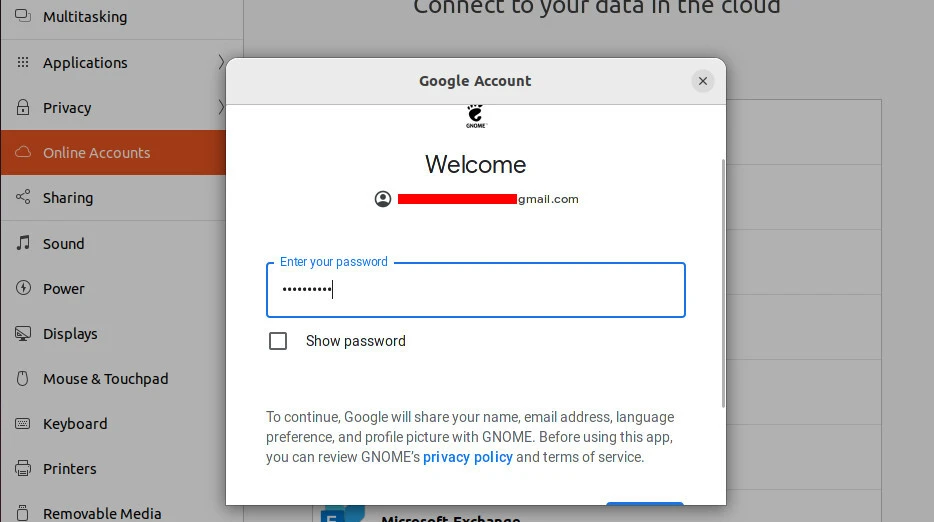The height and width of the screenshot is (522, 934).
Task: Click the Power icon in sidebar
Action: [x=22, y=288]
